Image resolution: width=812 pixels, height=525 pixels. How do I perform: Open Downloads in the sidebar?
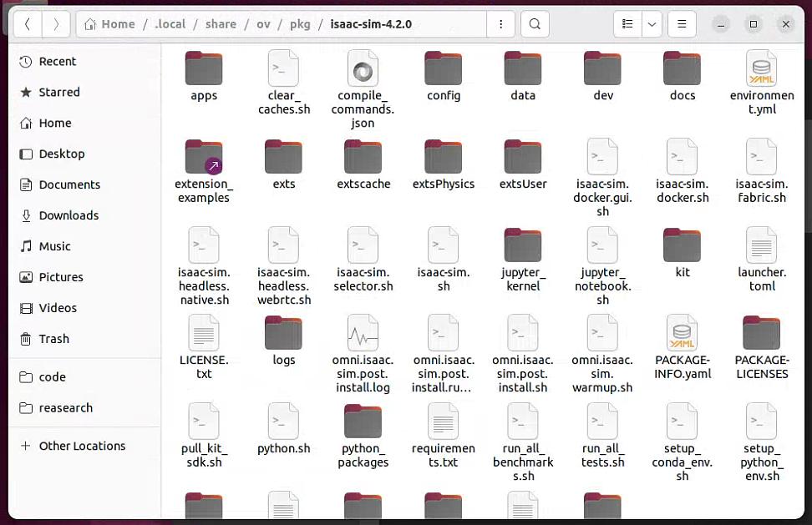point(85,215)
